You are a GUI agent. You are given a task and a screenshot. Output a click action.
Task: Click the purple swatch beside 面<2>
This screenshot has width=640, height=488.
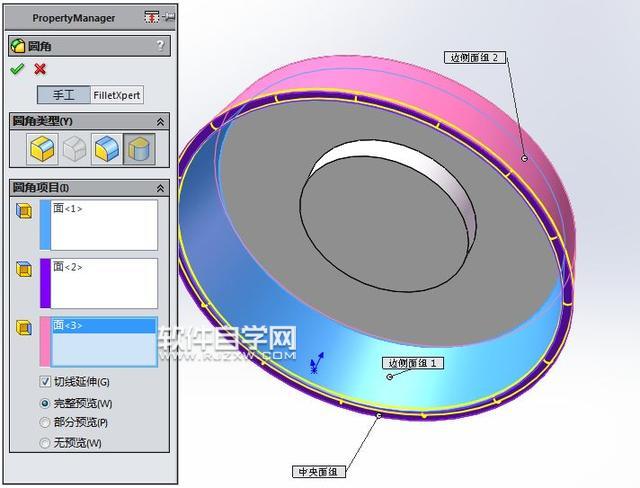click(45, 283)
